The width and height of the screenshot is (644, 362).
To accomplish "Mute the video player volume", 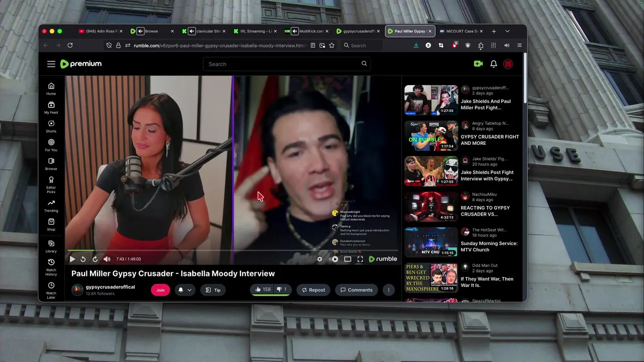I will 107,259.
